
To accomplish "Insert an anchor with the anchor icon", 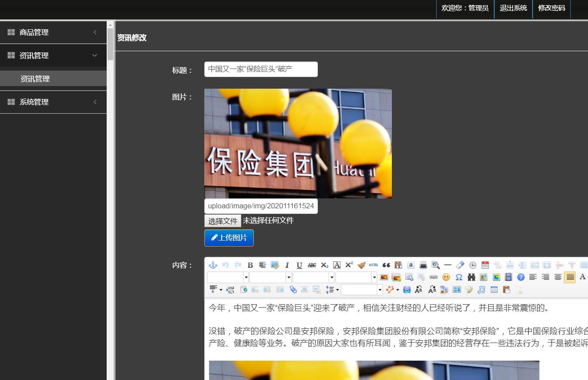I will (x=213, y=265).
